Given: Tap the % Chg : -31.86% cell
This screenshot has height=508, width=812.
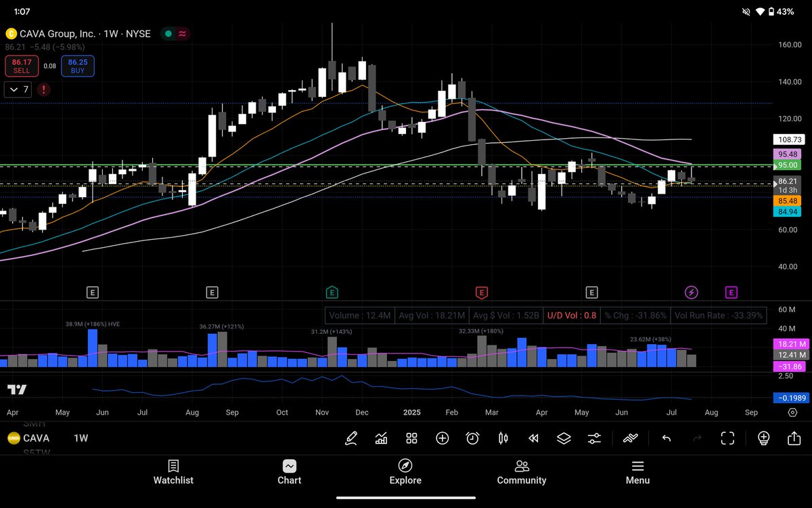Looking at the screenshot, I should coord(636,315).
